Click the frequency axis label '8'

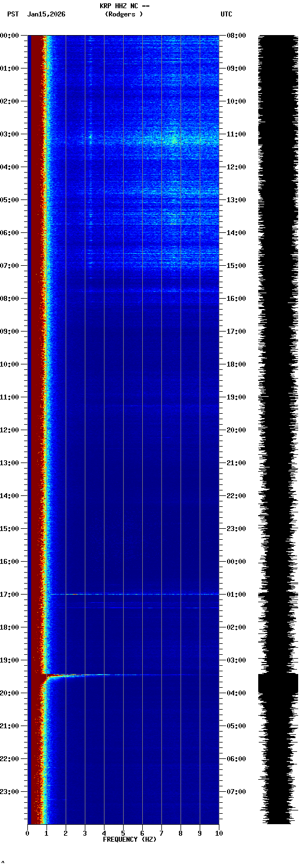coord(181,833)
